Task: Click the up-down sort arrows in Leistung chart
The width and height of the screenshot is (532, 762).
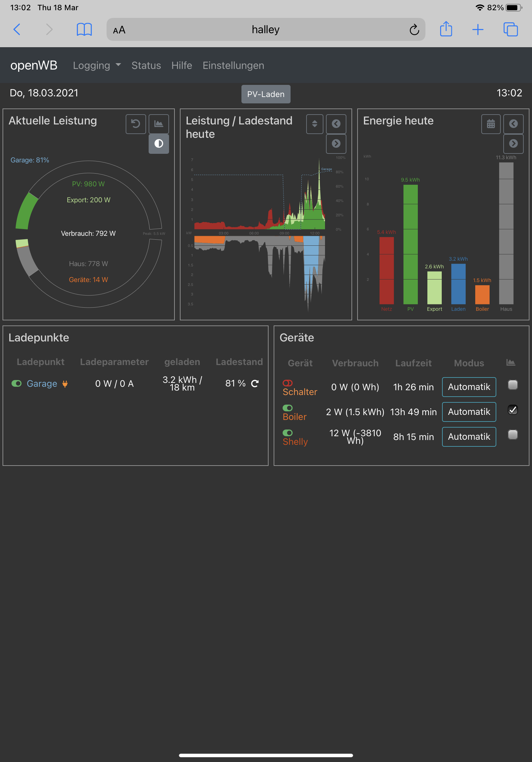Action: pos(314,124)
